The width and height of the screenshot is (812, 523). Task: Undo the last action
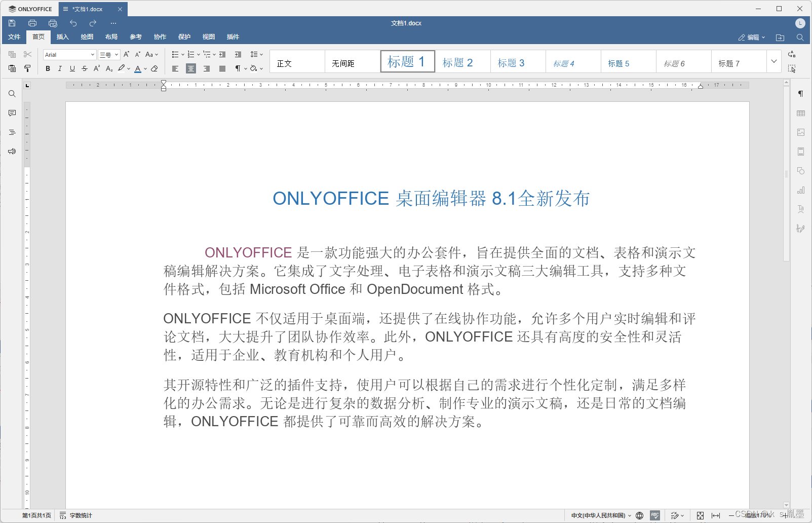73,23
